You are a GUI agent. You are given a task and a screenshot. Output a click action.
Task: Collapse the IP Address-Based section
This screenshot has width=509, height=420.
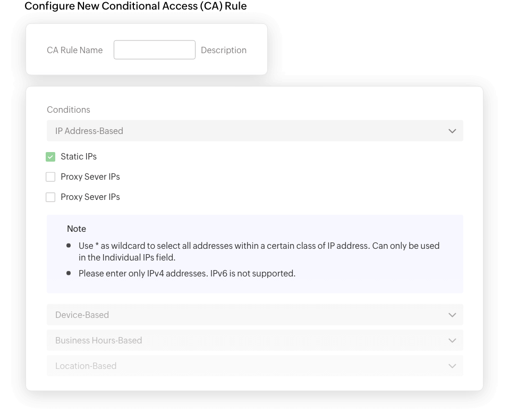tap(452, 130)
